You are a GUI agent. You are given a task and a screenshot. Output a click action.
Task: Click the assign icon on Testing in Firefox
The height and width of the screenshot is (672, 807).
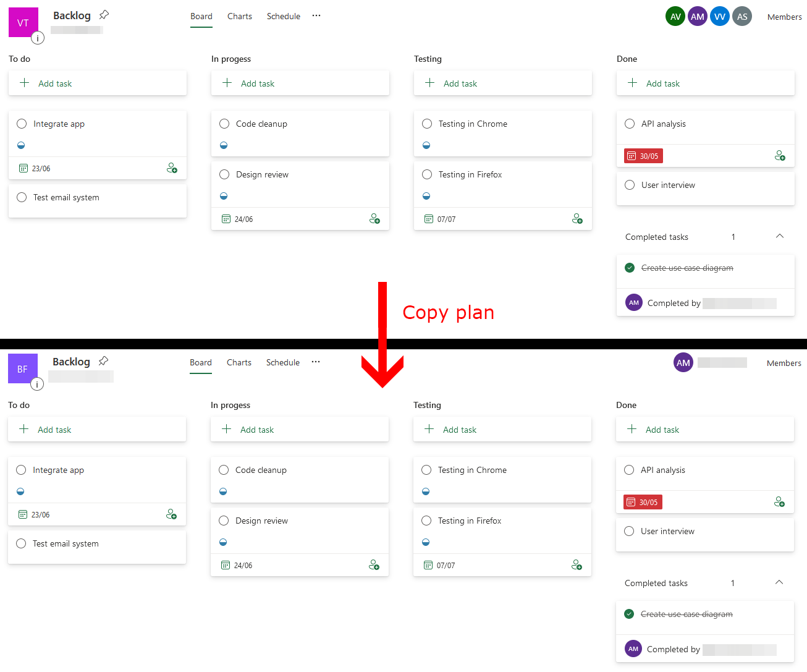click(577, 218)
